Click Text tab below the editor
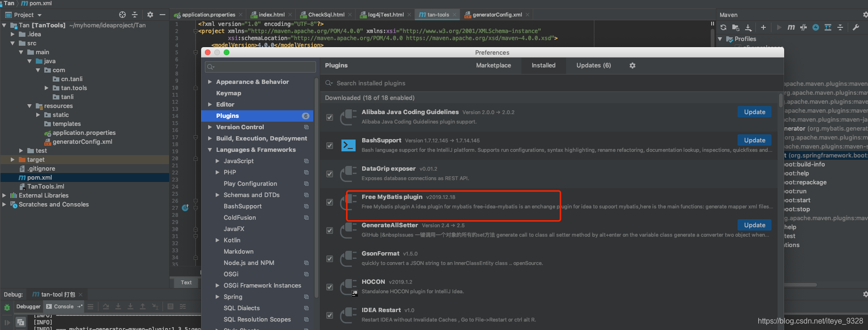868x330 pixels. pos(186,282)
